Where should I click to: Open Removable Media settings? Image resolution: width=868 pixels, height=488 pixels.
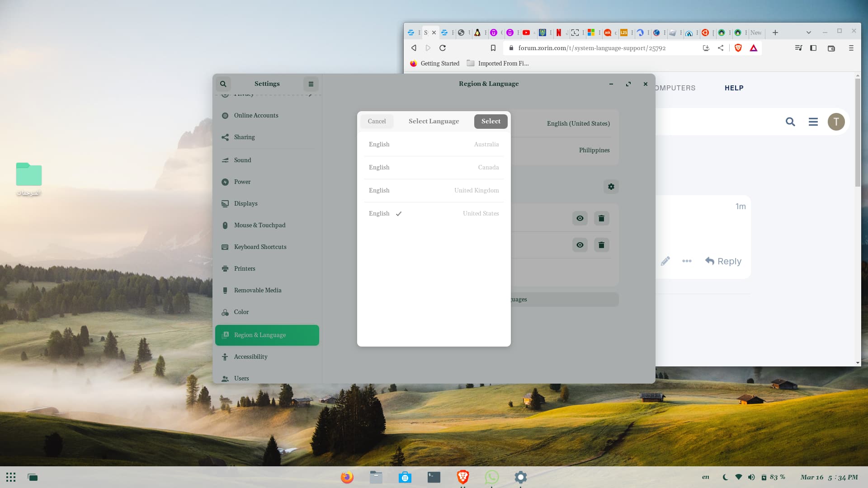[x=267, y=291]
